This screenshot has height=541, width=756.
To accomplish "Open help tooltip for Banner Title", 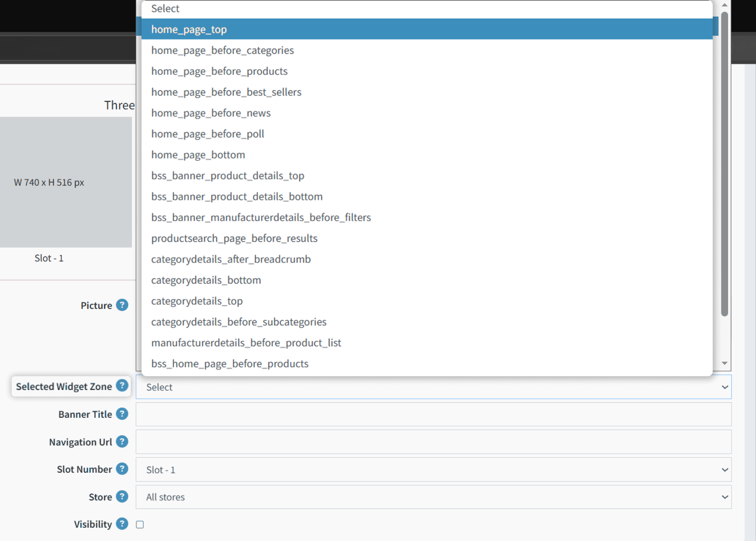I will [122, 414].
